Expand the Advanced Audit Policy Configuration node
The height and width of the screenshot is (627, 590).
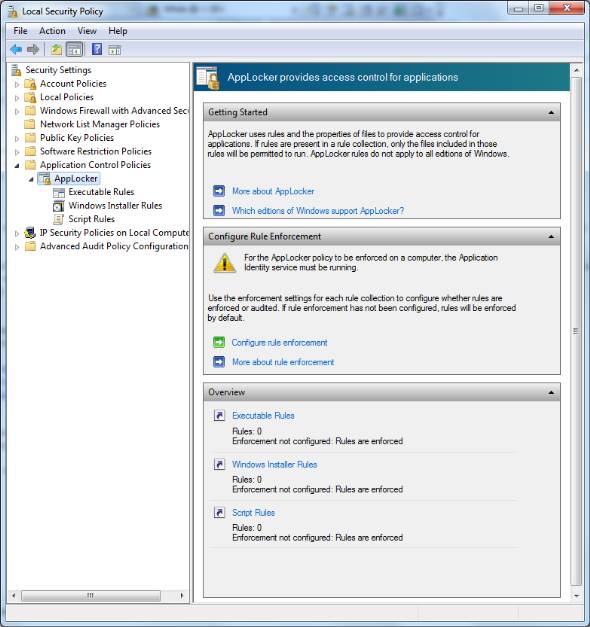tap(17, 247)
